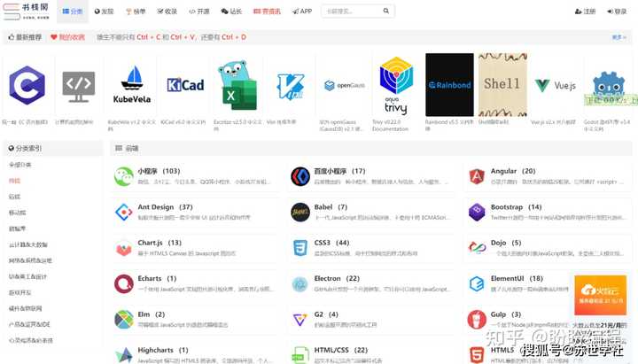The image size is (638, 364).
Task: Open the C language book cover
Action: click(27, 85)
